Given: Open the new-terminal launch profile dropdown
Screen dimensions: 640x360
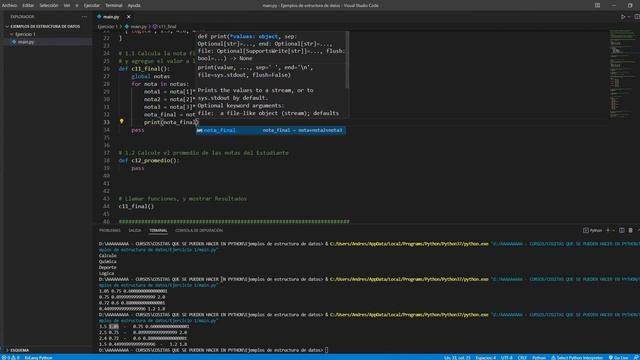Looking at the screenshot, I should coord(613,231).
